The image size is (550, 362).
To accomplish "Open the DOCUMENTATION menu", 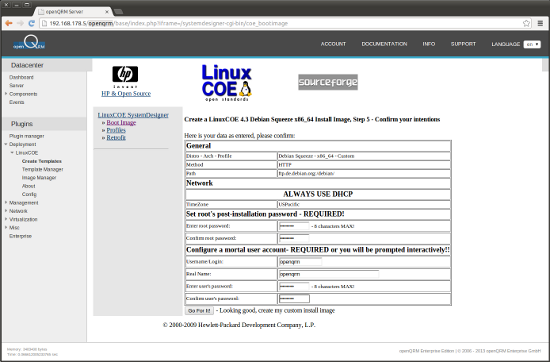I will (x=384, y=44).
